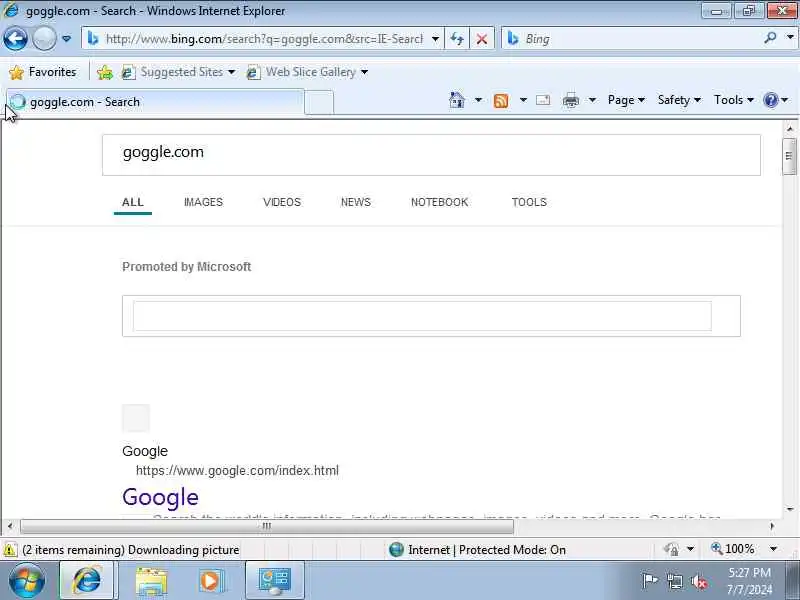Open the Safety menu
The image size is (800, 600).
point(679,100)
